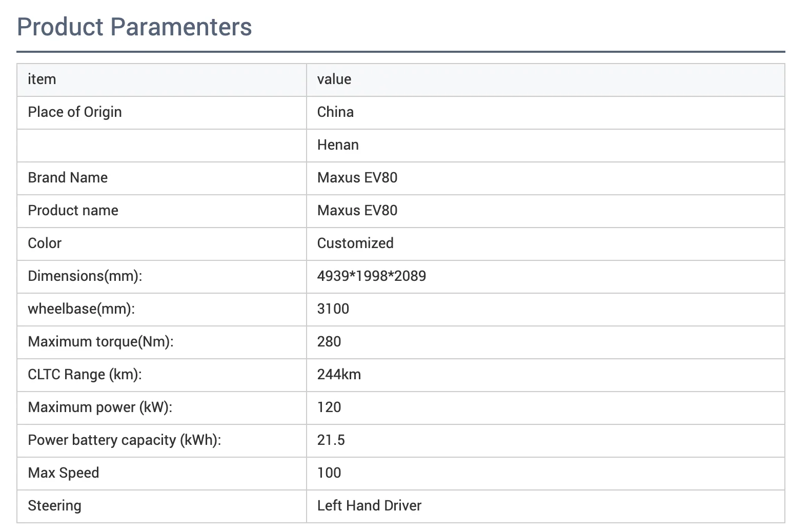
Task: Click the China value cell
Action: pos(335,112)
